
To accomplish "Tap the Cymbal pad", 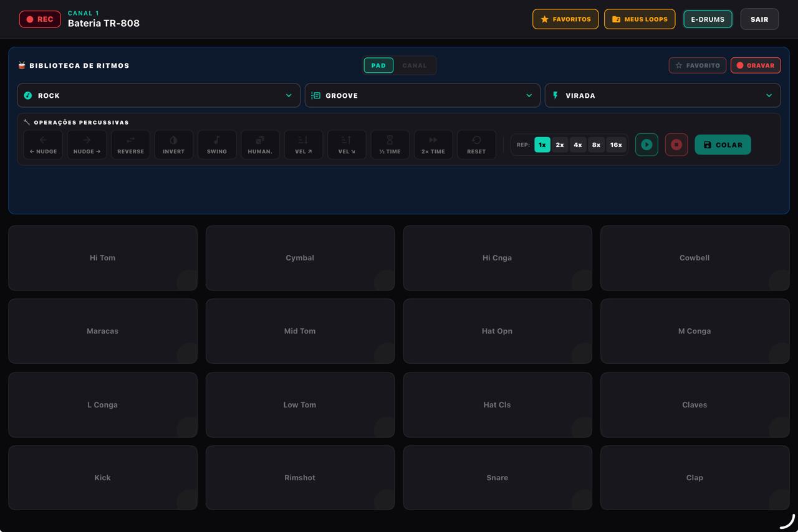I will click(x=300, y=258).
